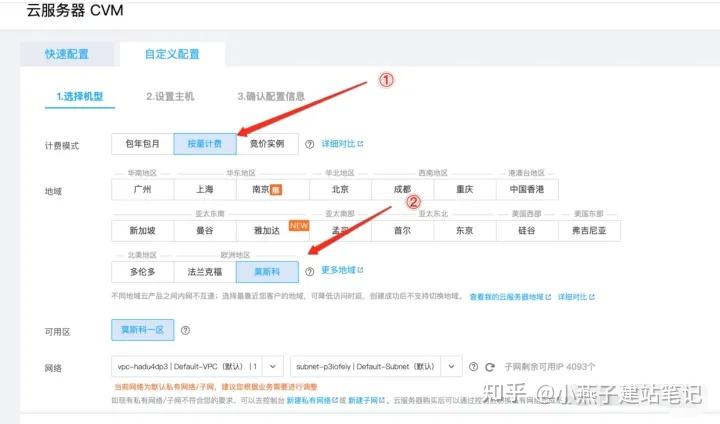Image resolution: width=720 pixels, height=424 pixels.
Task: Select the 南京 region
Action: 273,189
